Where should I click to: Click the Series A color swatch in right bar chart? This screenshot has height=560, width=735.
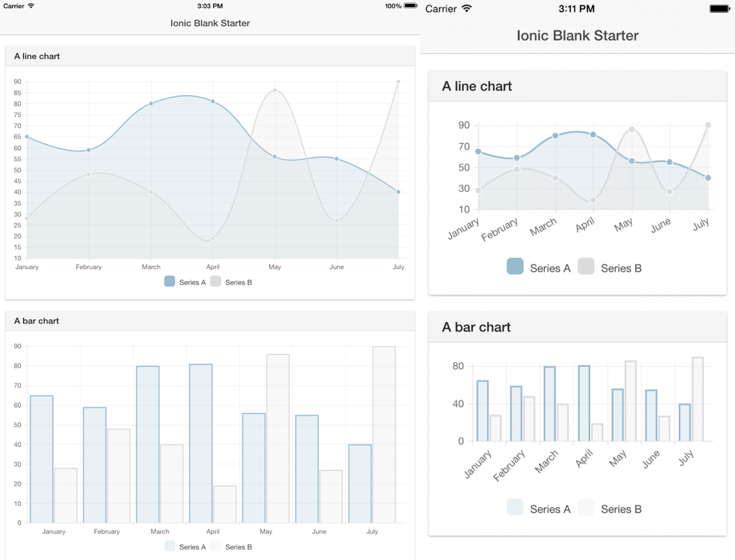(x=515, y=508)
